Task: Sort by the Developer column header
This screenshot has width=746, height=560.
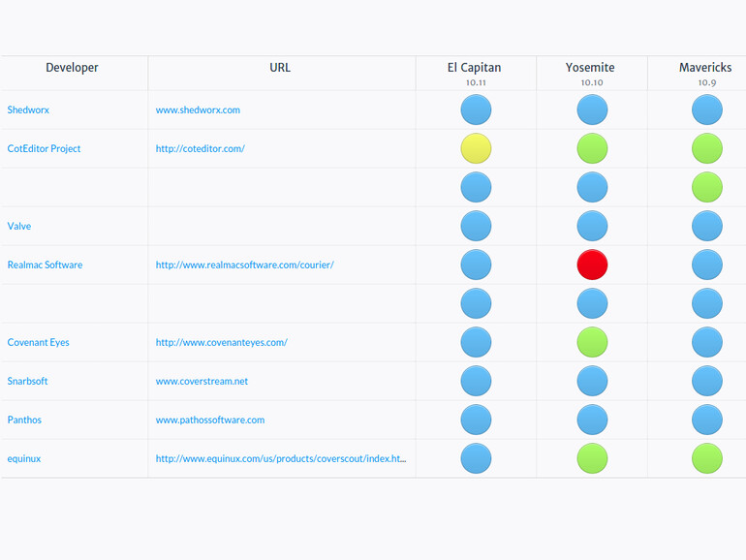Action: point(72,68)
